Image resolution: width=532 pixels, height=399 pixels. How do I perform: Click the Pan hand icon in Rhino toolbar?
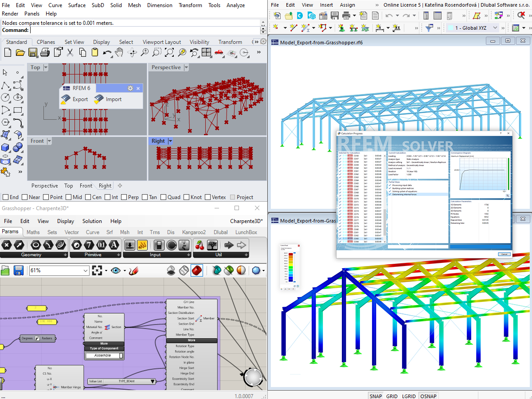[119, 52]
